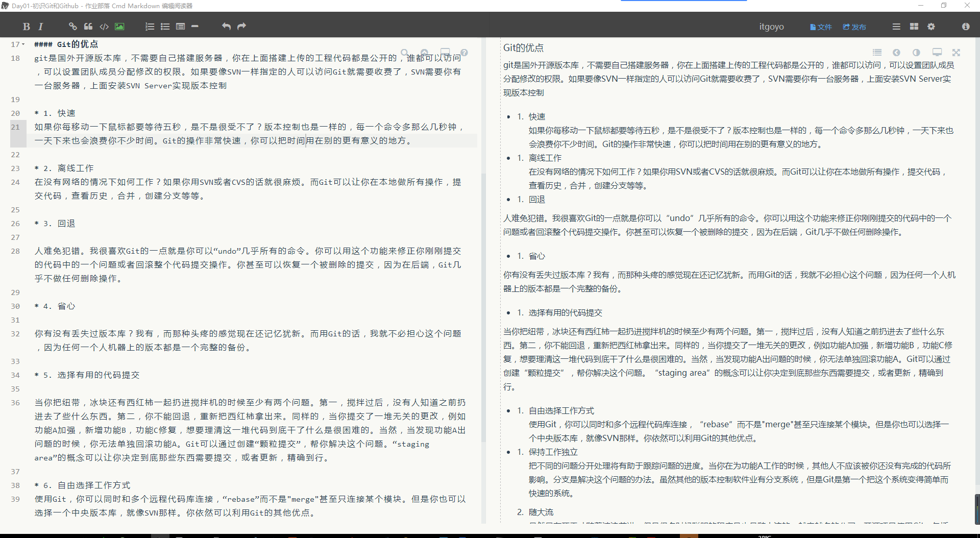Insert a blockquote with the quote icon

[x=88, y=27]
